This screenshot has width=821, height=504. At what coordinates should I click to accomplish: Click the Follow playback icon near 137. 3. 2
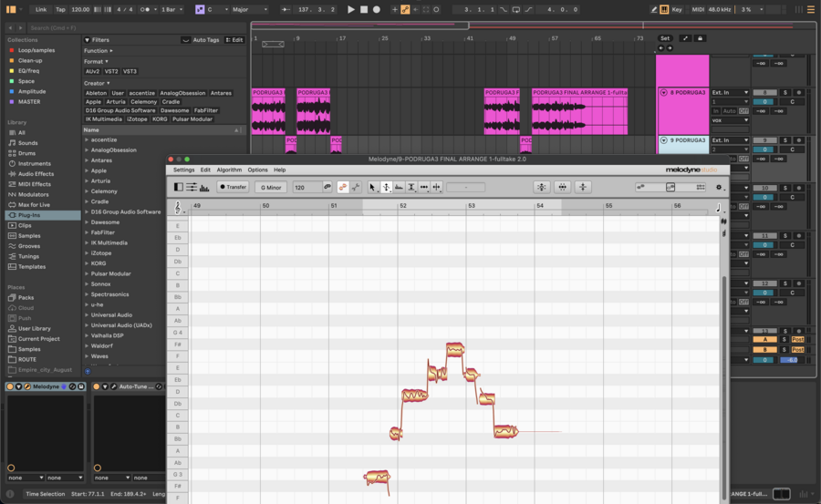point(286,9)
